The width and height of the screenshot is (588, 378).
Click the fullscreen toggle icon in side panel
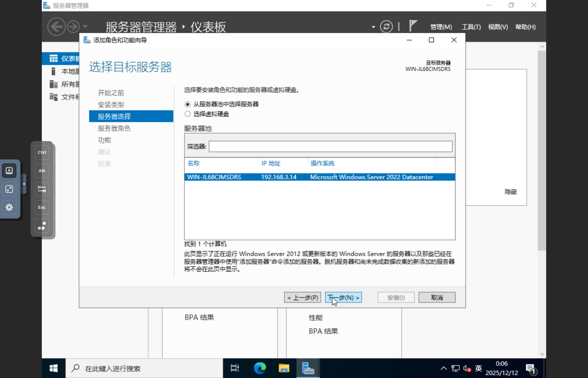[x=9, y=189]
